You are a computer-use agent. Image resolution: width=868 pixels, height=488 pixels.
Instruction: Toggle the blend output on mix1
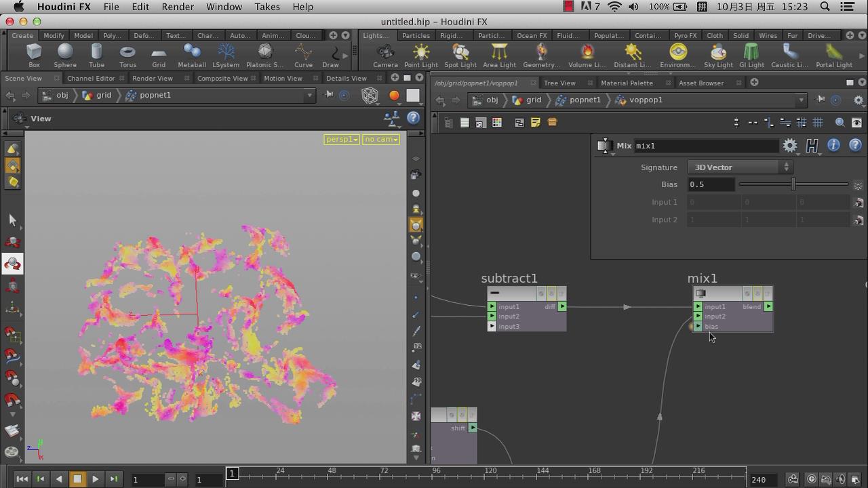click(768, 307)
